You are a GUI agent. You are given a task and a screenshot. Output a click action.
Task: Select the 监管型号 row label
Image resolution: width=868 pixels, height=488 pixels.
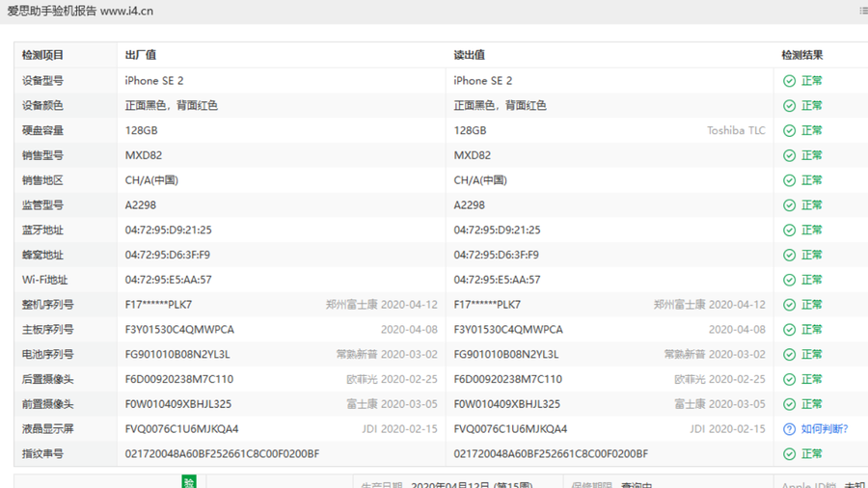[x=42, y=205]
